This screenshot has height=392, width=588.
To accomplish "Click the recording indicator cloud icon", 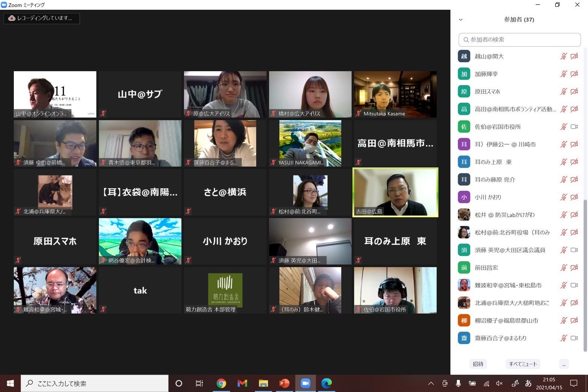I will pyautogui.click(x=12, y=18).
